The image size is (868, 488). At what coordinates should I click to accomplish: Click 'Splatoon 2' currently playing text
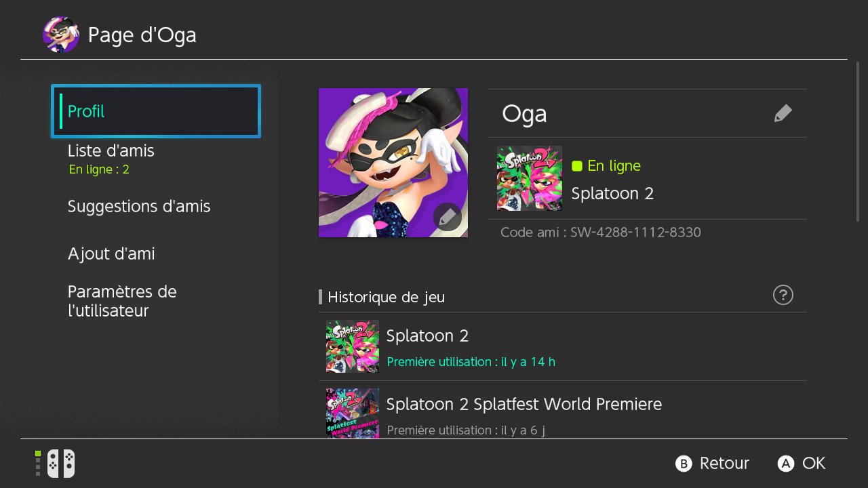tap(613, 193)
